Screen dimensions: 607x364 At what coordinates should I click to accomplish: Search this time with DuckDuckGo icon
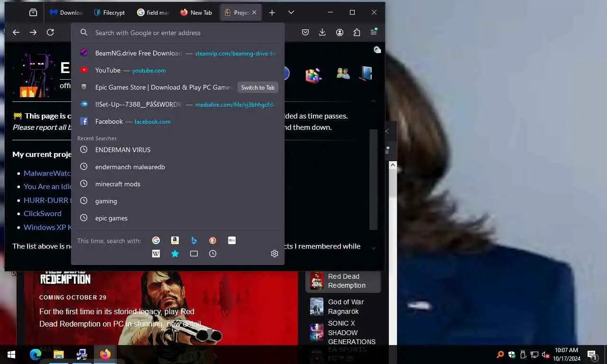[x=213, y=240]
